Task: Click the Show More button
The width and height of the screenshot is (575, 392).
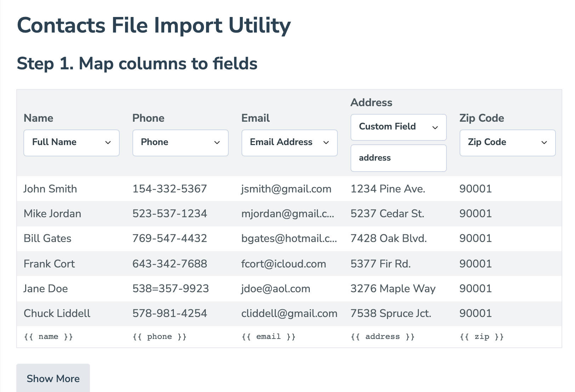Action: [53, 378]
